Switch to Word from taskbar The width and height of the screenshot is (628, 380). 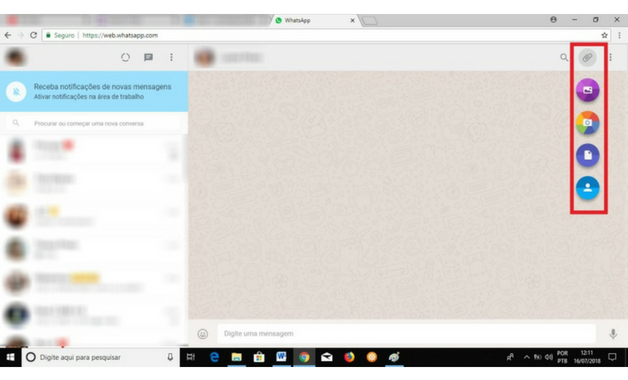point(281,357)
